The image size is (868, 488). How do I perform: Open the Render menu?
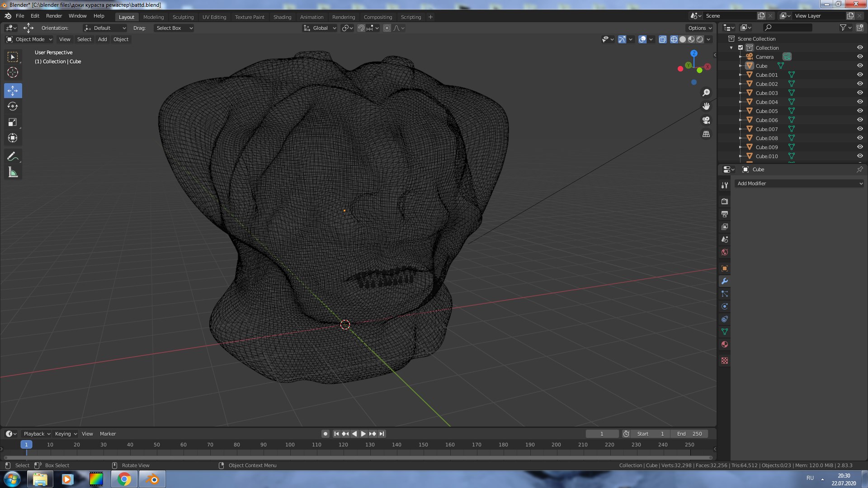click(x=54, y=16)
